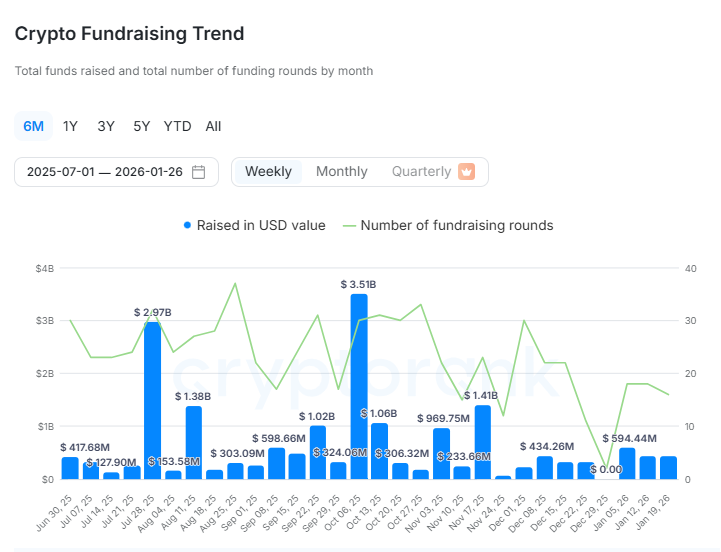
Task: Click the $1.38B bar for Aug 11
Action: tap(194, 442)
